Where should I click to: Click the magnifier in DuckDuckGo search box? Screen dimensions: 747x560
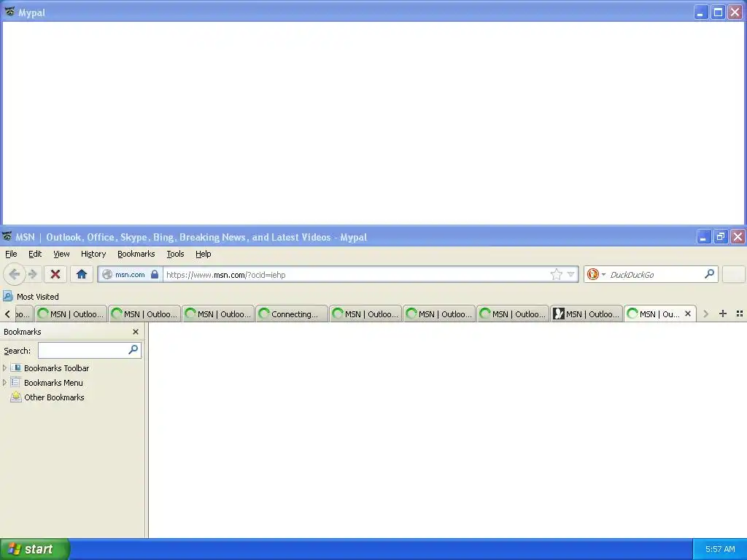(x=709, y=274)
